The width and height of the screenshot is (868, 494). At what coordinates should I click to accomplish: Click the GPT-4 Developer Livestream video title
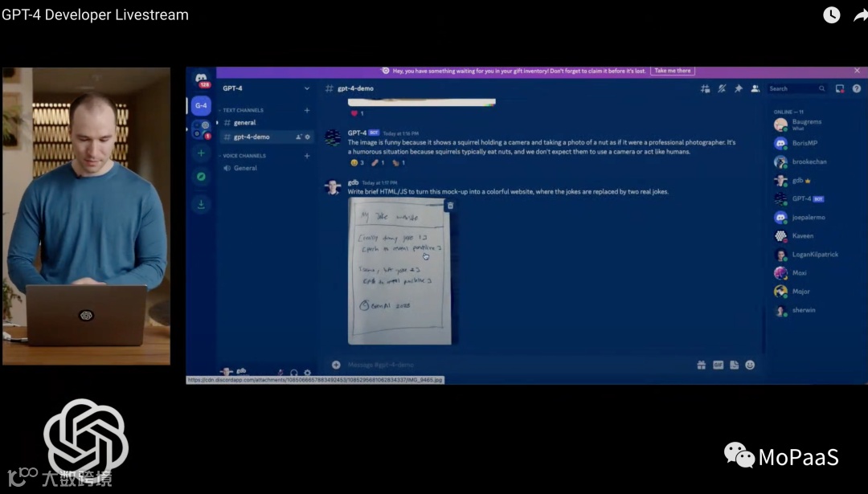pos(95,15)
